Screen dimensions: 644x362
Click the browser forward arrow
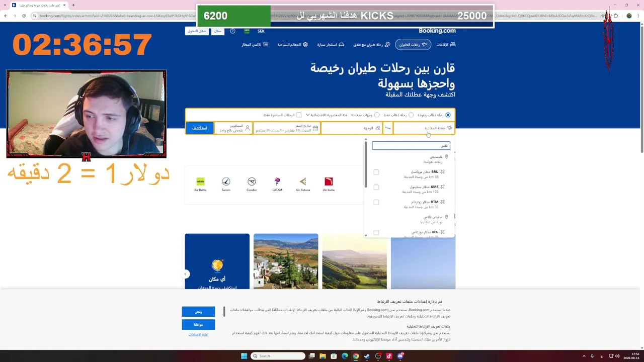click(15, 16)
